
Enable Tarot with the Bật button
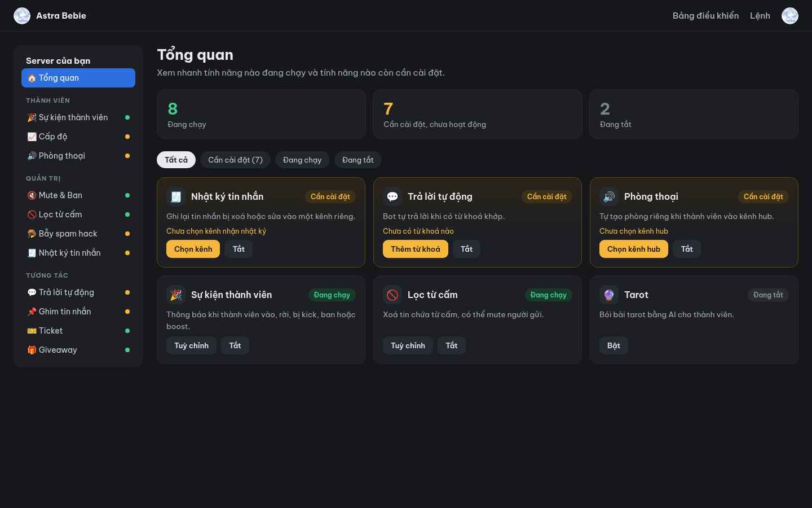click(614, 345)
